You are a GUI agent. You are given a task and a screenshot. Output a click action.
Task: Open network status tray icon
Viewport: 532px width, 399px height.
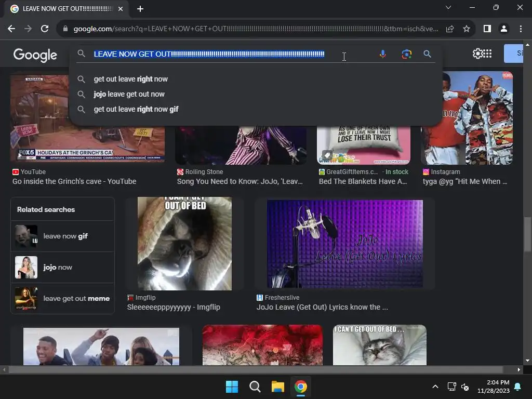(451, 387)
